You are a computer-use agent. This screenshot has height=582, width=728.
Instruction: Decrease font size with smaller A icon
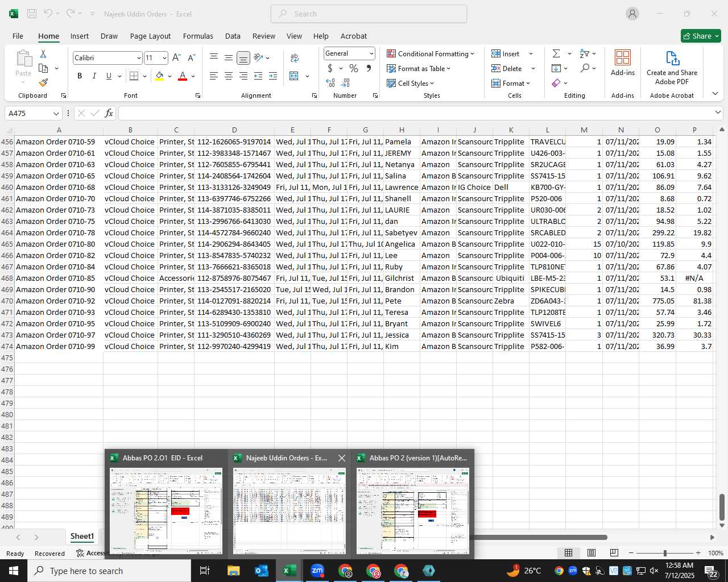point(191,57)
